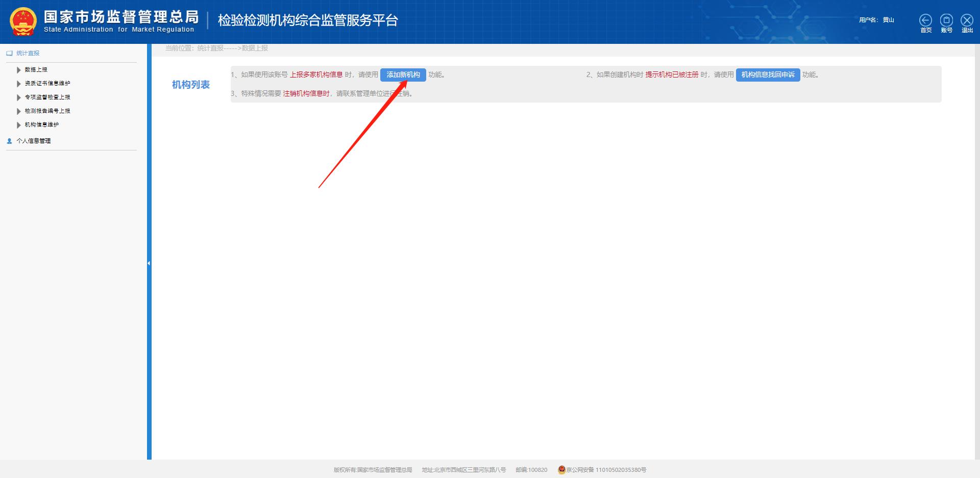Click the 退出 logout icon
Image resolution: width=980 pixels, height=478 pixels.
coord(967,20)
